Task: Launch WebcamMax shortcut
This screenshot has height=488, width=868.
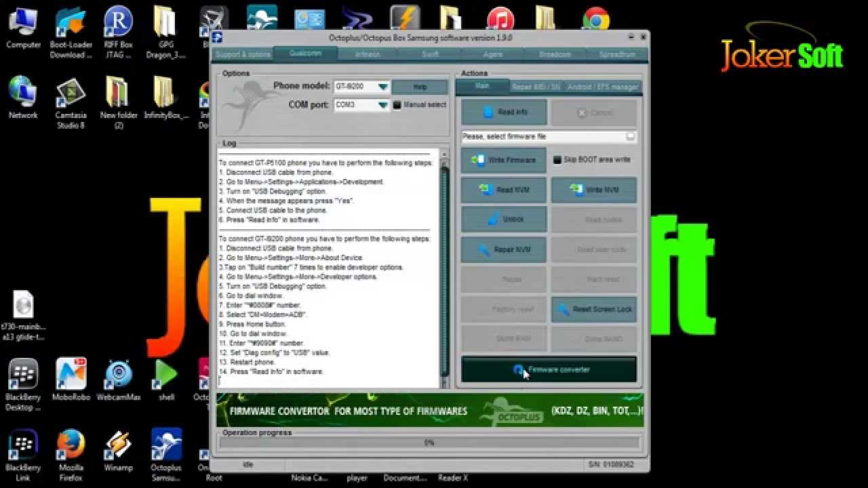Action: click(x=119, y=380)
